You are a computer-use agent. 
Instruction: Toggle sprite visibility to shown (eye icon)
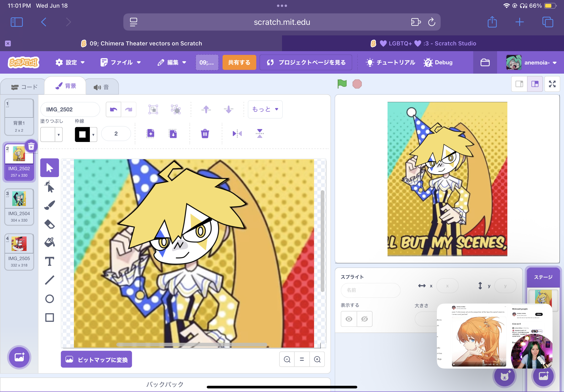point(349,319)
